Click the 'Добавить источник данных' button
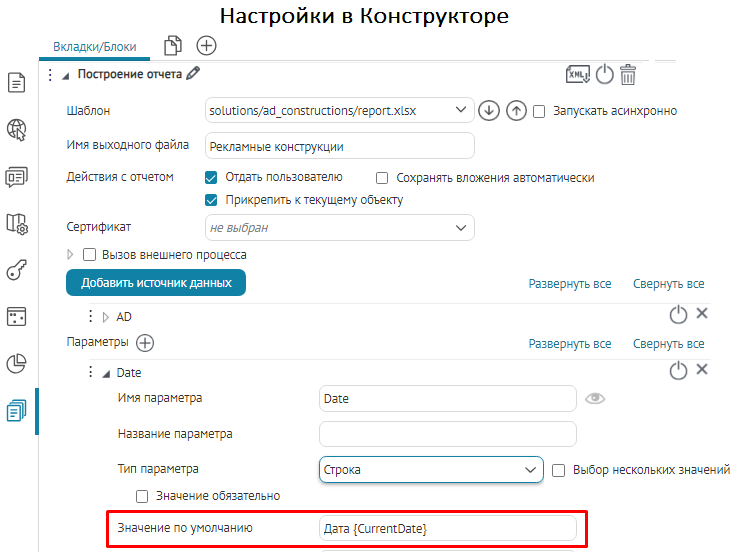The image size is (739, 552). click(x=156, y=283)
